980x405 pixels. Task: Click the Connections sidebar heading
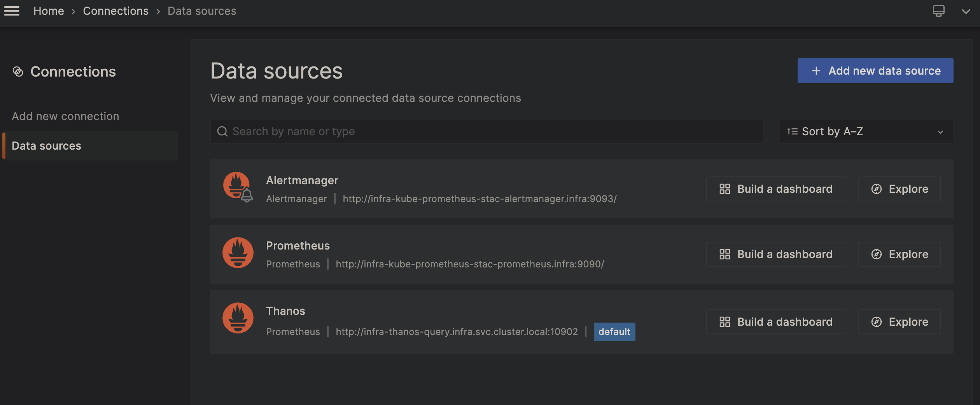pyautogui.click(x=73, y=72)
